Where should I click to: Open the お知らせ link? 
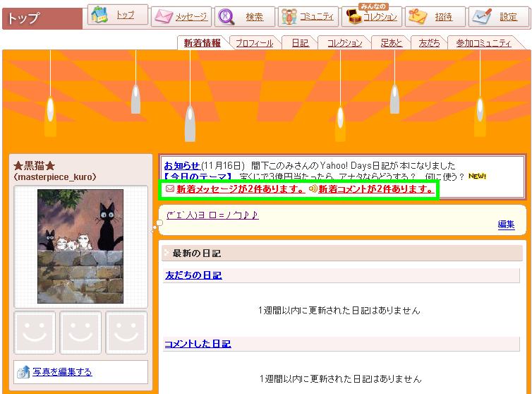(182, 166)
